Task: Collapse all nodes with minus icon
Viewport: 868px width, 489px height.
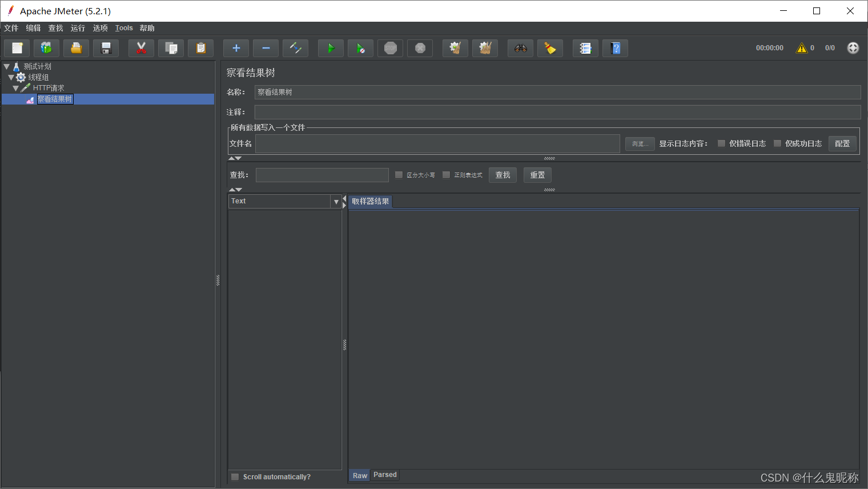Action: point(266,49)
